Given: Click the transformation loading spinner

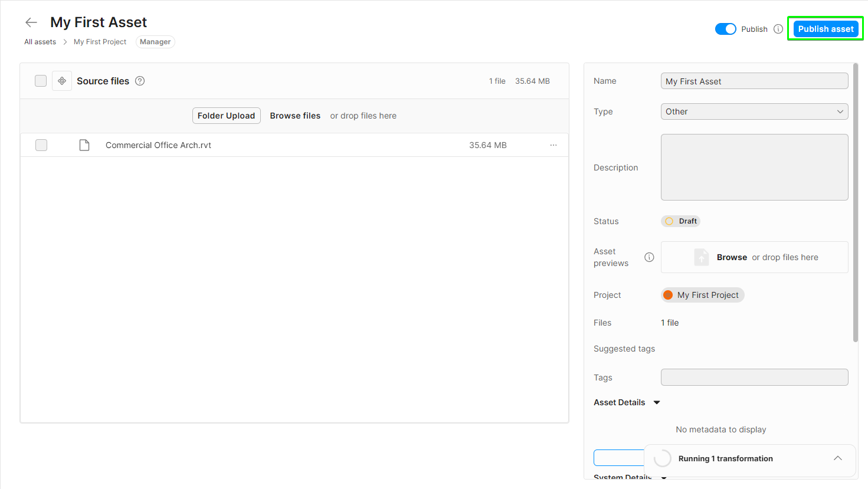Looking at the screenshot, I should (x=661, y=458).
